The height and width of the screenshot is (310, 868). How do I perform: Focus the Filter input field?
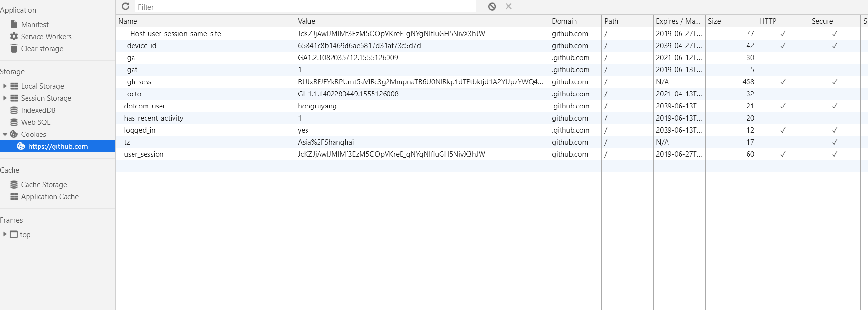(305, 7)
